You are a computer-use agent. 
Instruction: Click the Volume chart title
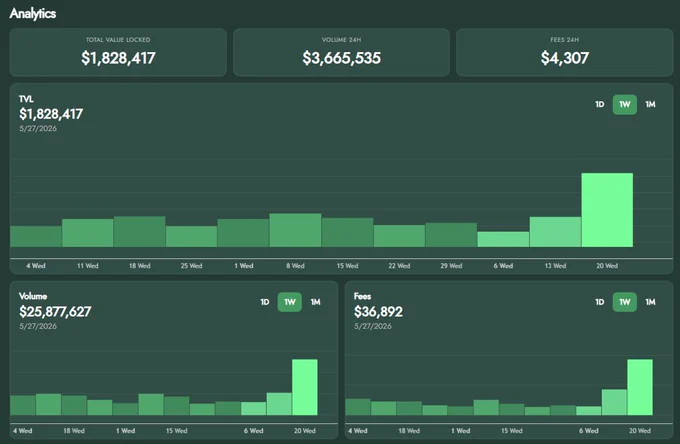click(33, 297)
